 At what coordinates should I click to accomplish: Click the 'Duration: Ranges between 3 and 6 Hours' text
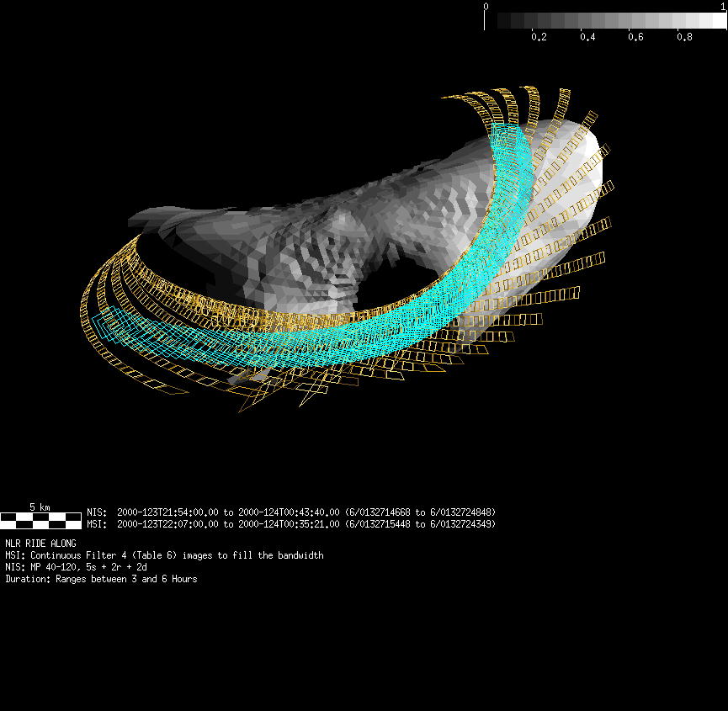coord(101,579)
